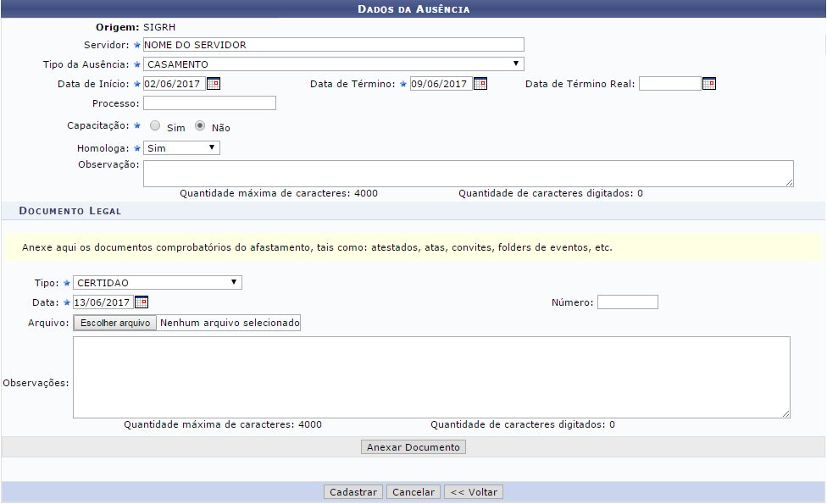
Task: Expand the document Tipo CERTIDAO dropdown
Action: coord(158,283)
